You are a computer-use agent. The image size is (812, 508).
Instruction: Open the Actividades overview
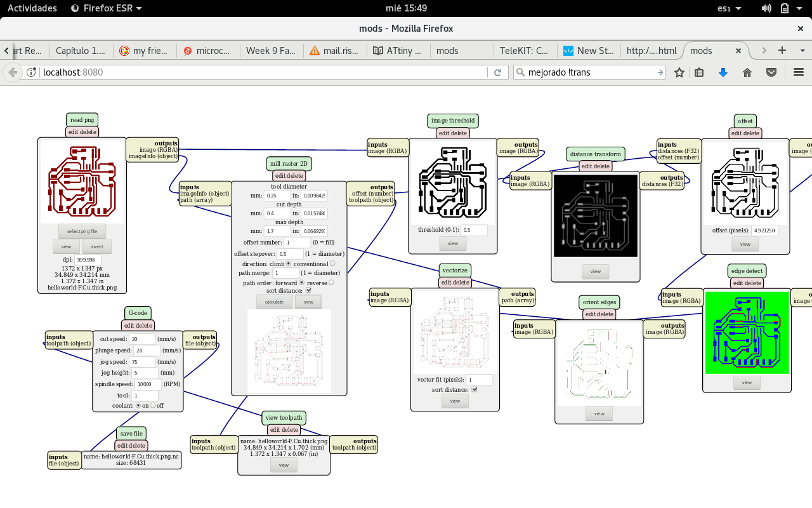coord(32,8)
